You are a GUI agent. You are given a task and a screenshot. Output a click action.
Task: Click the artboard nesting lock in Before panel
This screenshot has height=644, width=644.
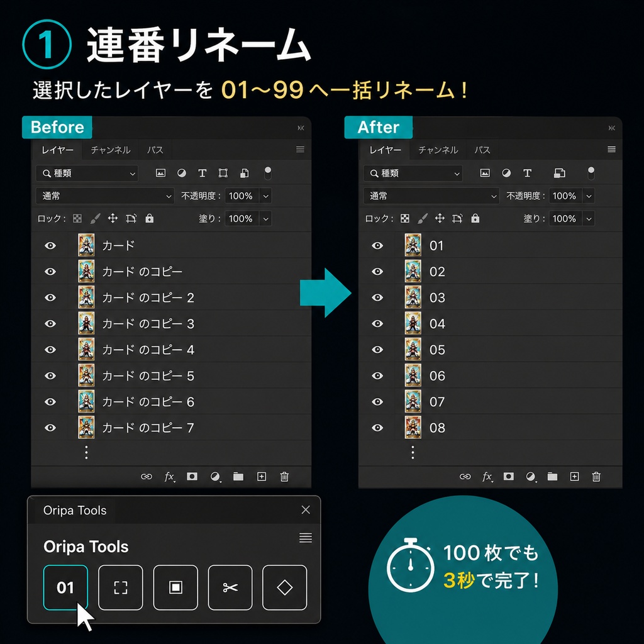tap(131, 218)
